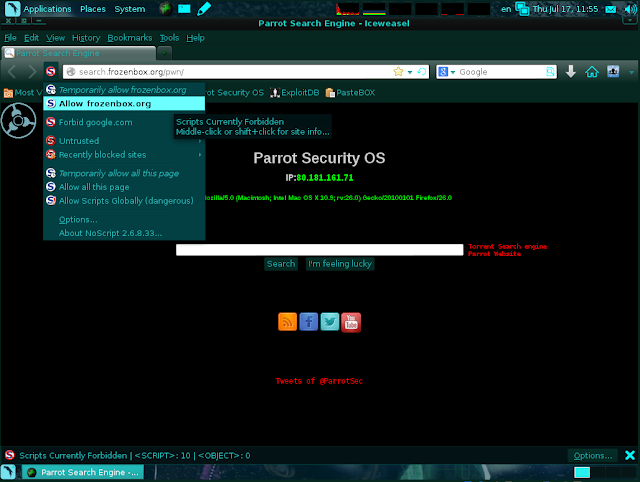
Task: Go forward with the forward arrow
Action: coord(32,72)
